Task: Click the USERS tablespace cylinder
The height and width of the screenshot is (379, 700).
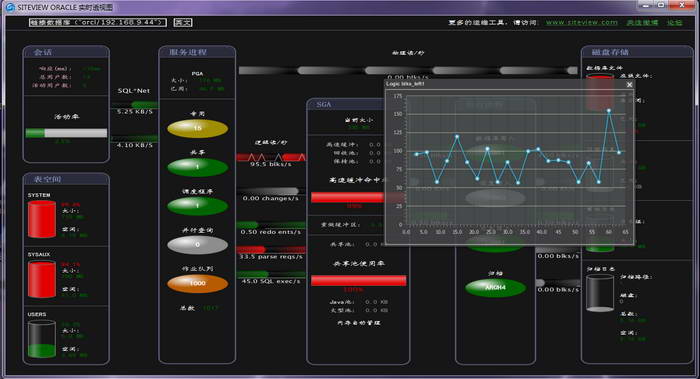Action: [42, 339]
